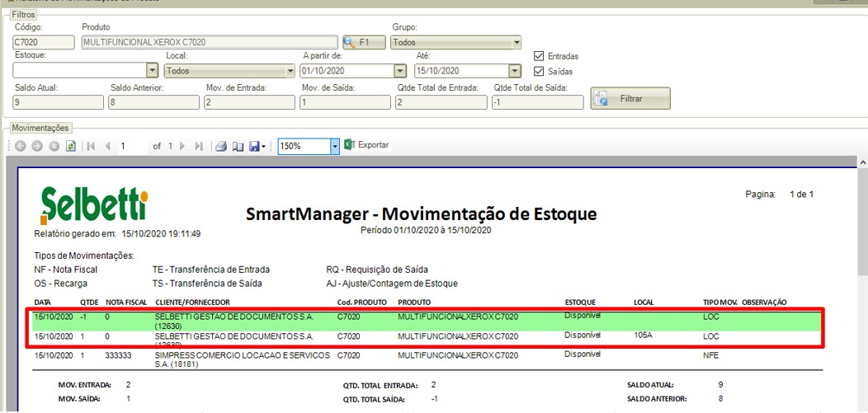
Task: Refresh the report with the refresh icon
Action: coord(70,146)
